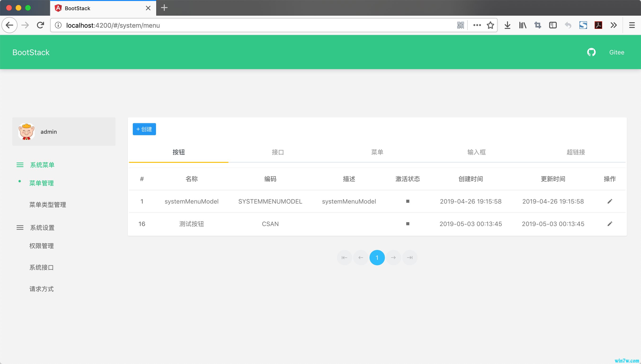The width and height of the screenshot is (641, 364).
Task: Edit the 测试按钮 row with pencil icon
Action: point(610,224)
